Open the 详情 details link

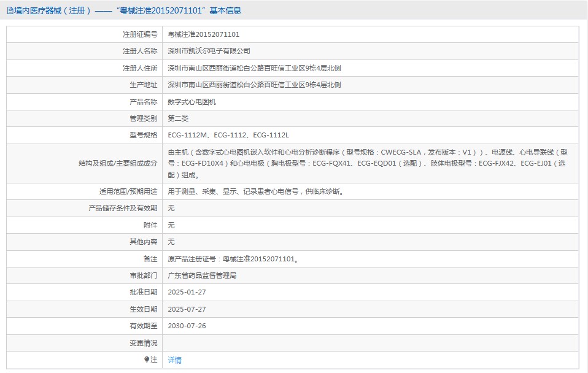[x=174, y=360]
